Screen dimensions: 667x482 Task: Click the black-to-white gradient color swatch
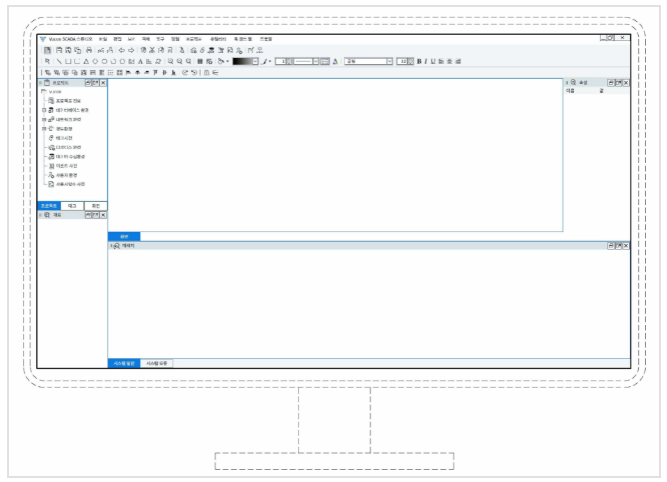point(241,61)
